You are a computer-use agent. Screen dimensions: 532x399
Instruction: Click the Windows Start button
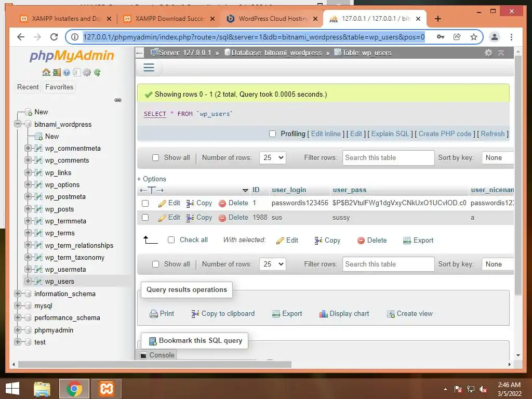12,389
